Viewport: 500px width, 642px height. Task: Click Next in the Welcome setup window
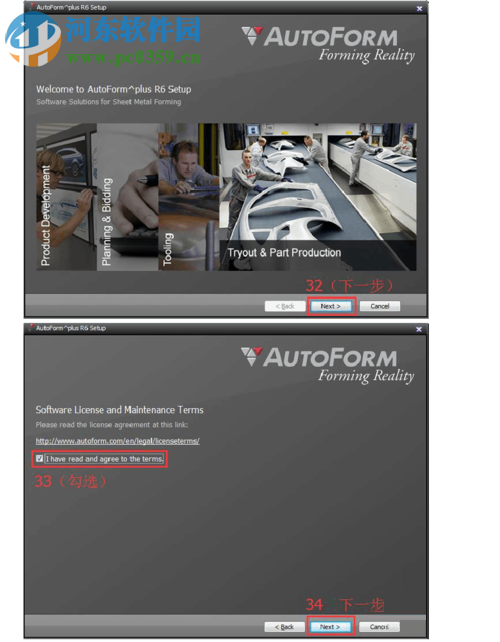click(x=330, y=306)
